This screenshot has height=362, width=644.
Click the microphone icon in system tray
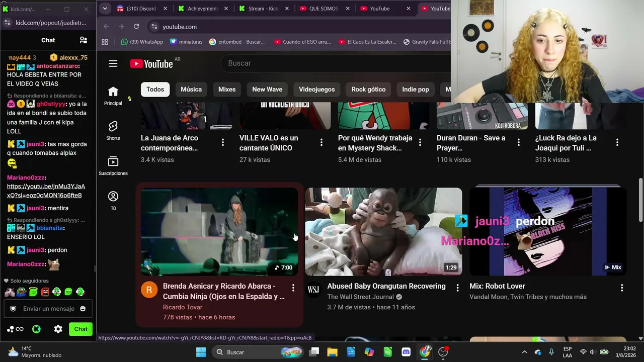click(551, 352)
